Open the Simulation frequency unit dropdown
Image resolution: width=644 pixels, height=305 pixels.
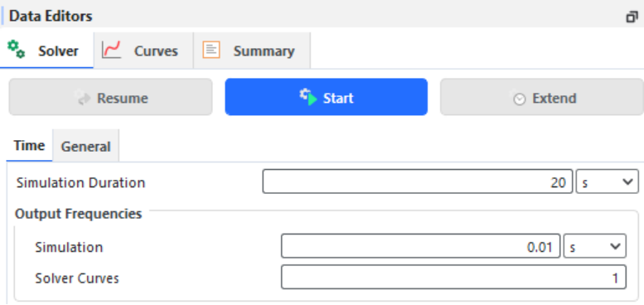(x=595, y=246)
